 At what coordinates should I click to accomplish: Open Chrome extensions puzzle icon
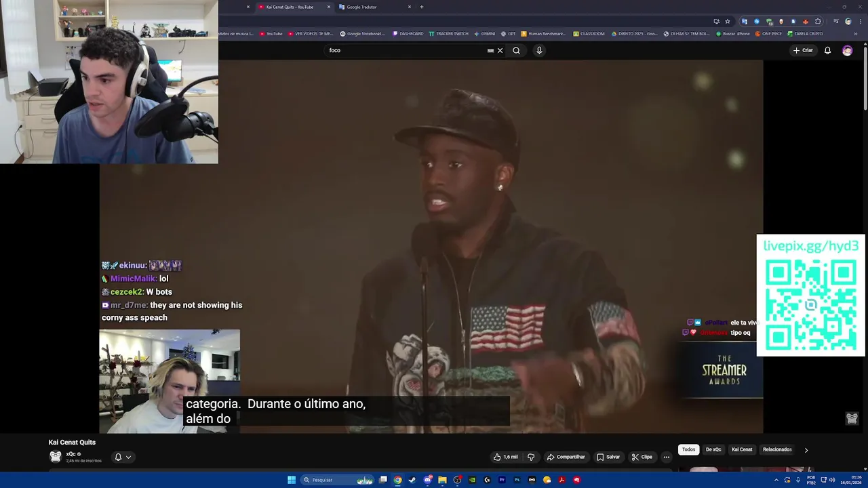(x=818, y=21)
